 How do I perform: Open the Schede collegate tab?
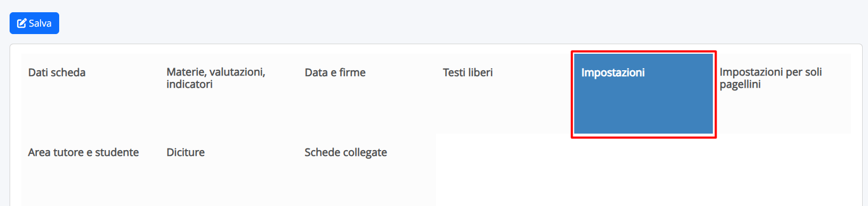point(367,170)
